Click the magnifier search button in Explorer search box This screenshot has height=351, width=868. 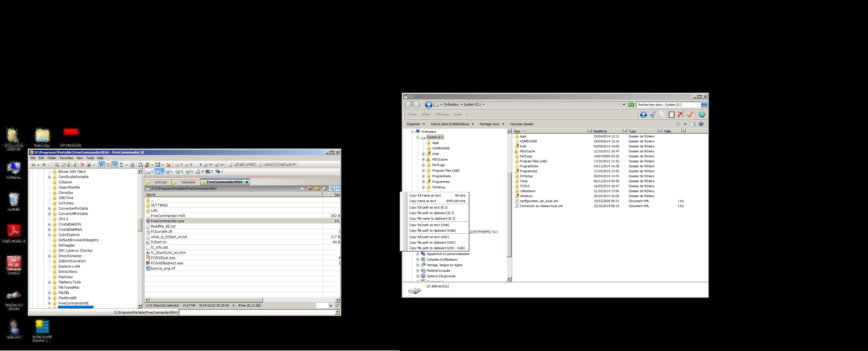click(x=704, y=105)
